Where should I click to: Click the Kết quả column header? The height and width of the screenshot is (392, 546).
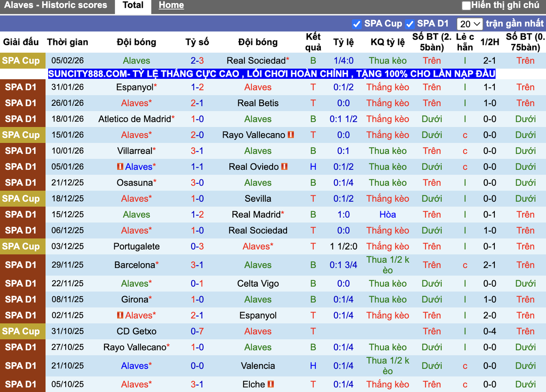click(313, 42)
